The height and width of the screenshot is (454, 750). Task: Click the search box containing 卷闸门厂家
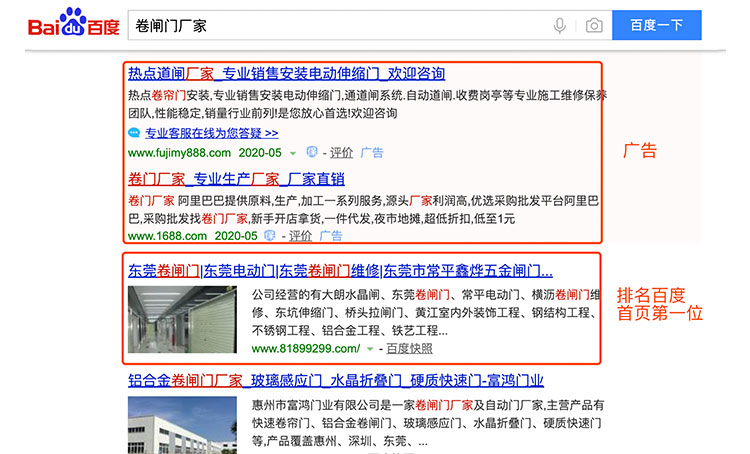click(x=340, y=25)
